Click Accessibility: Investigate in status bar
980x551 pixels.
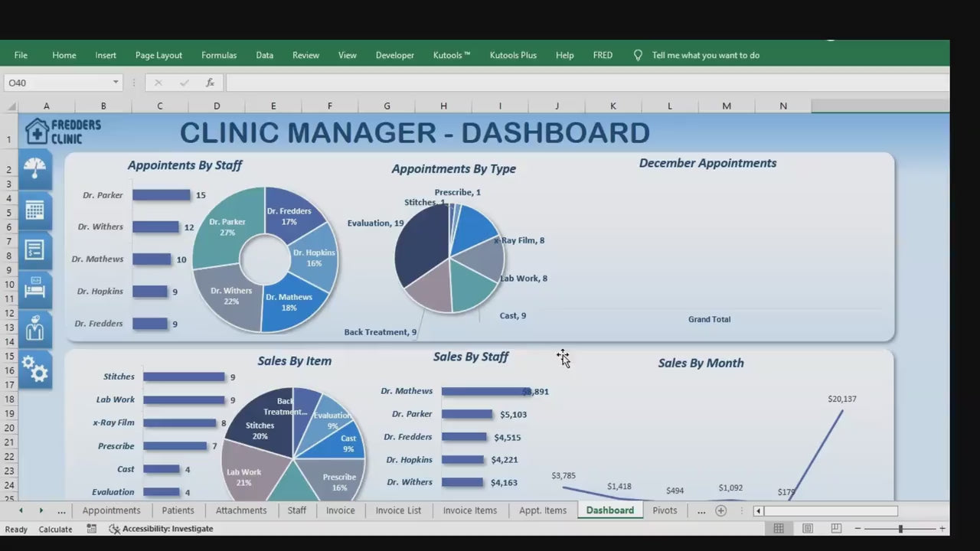click(x=162, y=529)
